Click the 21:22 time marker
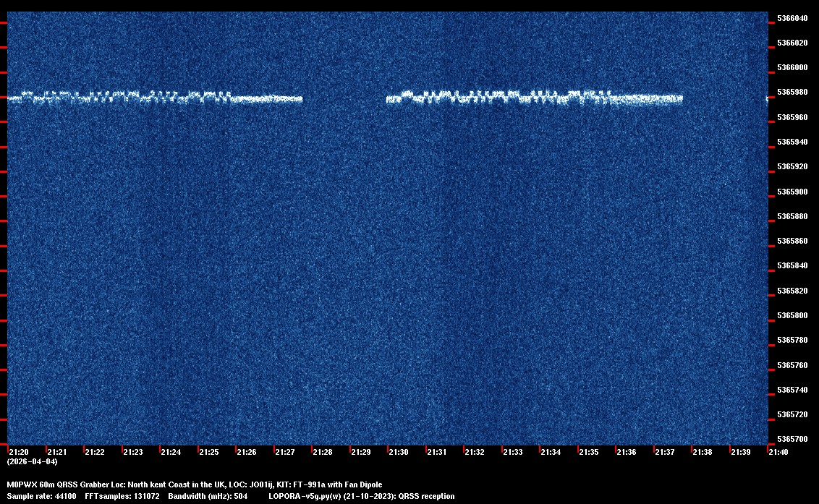Viewport: 819px width, 504px height. coord(95,452)
